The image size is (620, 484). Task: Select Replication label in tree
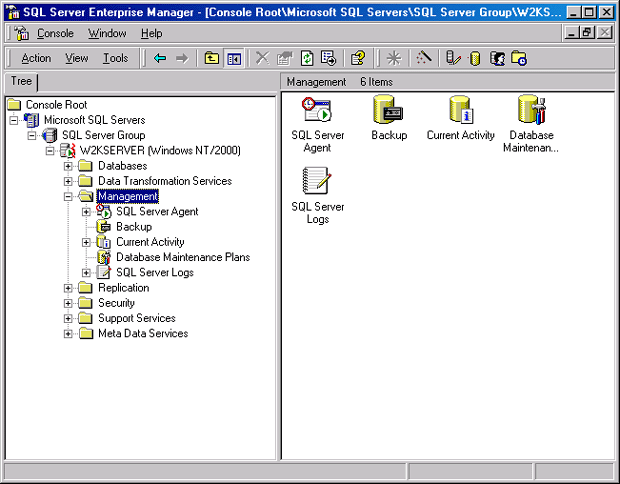click(124, 288)
